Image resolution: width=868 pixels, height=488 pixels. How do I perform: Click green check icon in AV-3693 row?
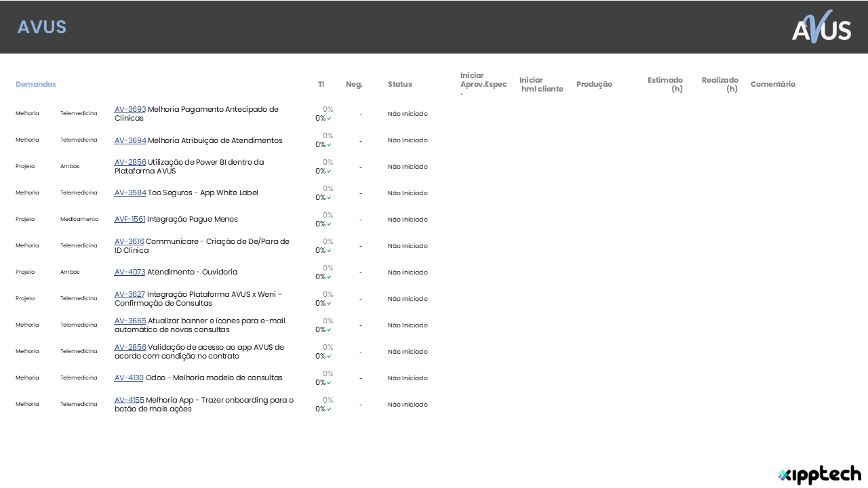pyautogui.click(x=329, y=119)
